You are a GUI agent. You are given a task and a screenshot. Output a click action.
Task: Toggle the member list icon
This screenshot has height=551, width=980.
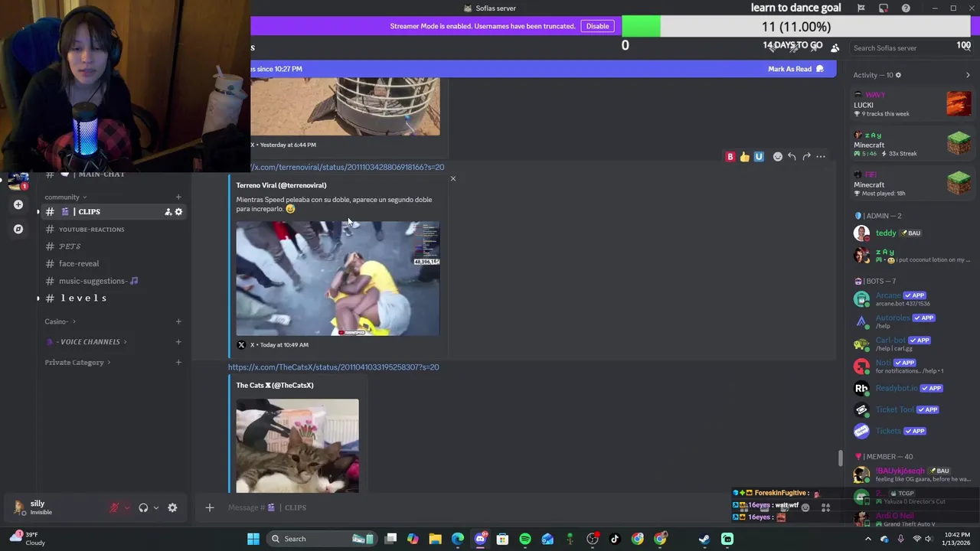[835, 47]
